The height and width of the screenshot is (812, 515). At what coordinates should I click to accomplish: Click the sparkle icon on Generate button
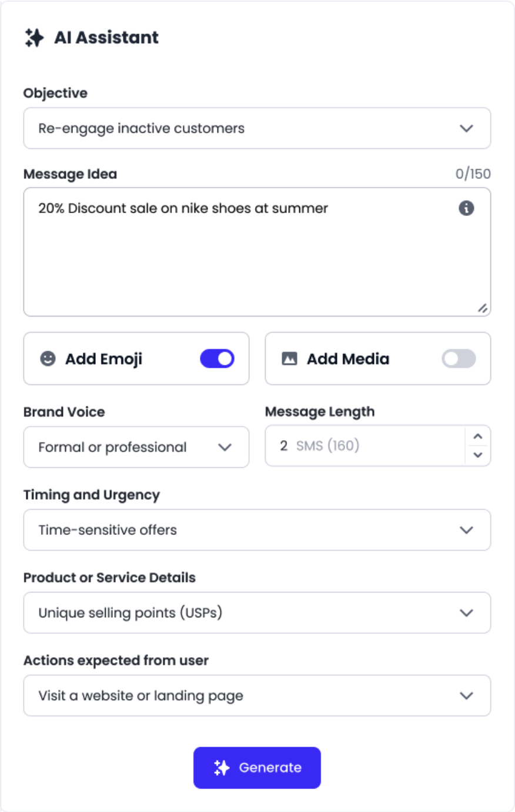[222, 767]
